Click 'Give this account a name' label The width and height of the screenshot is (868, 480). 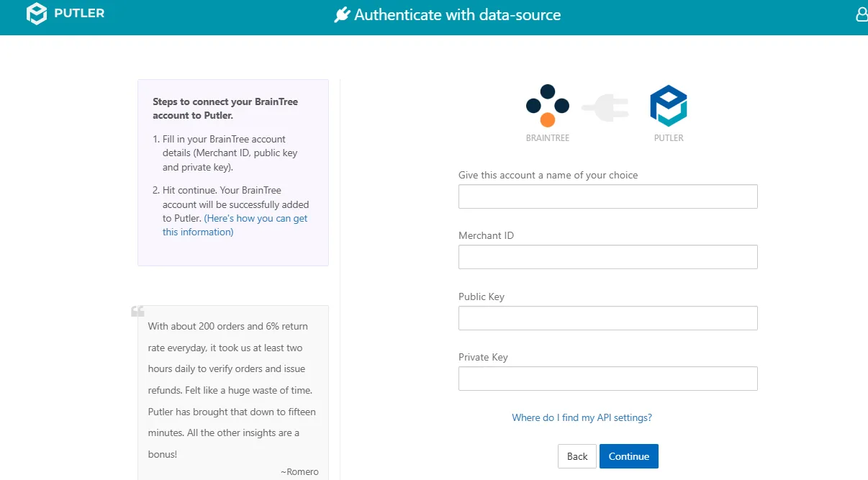[548, 175]
